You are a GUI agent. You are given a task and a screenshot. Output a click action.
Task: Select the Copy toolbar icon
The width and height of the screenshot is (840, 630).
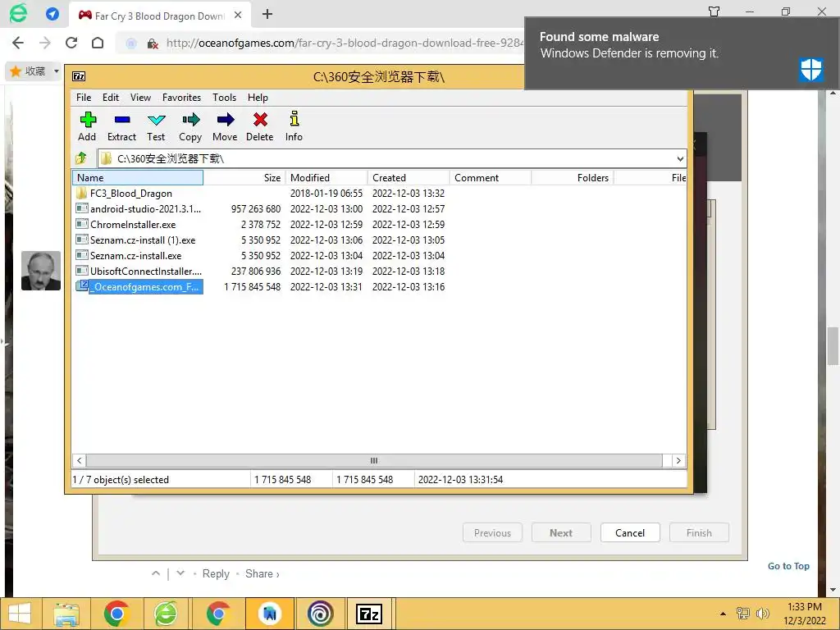[190, 126]
